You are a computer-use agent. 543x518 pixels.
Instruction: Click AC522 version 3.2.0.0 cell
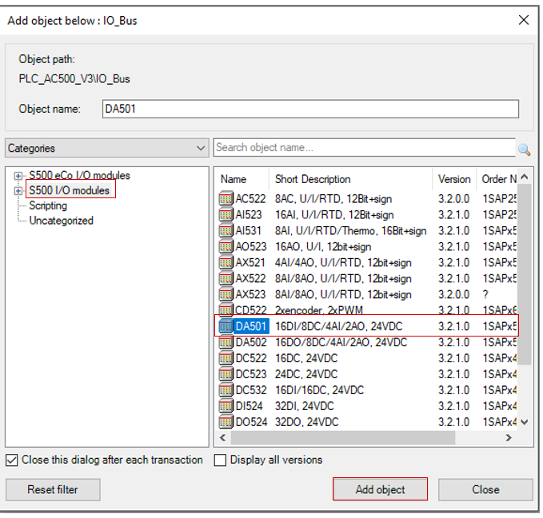coord(454,199)
